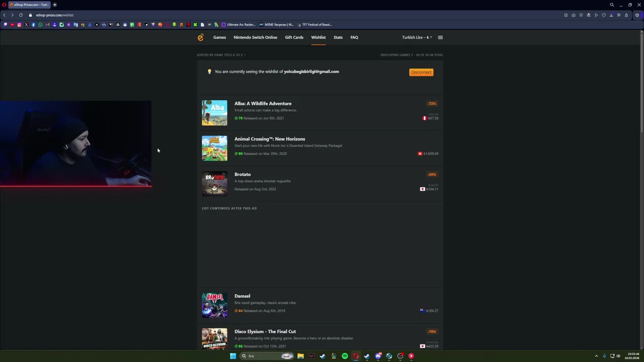The width and height of the screenshot is (644, 362).
Task: Click the Alba -72% discount badge
Action: (432, 104)
